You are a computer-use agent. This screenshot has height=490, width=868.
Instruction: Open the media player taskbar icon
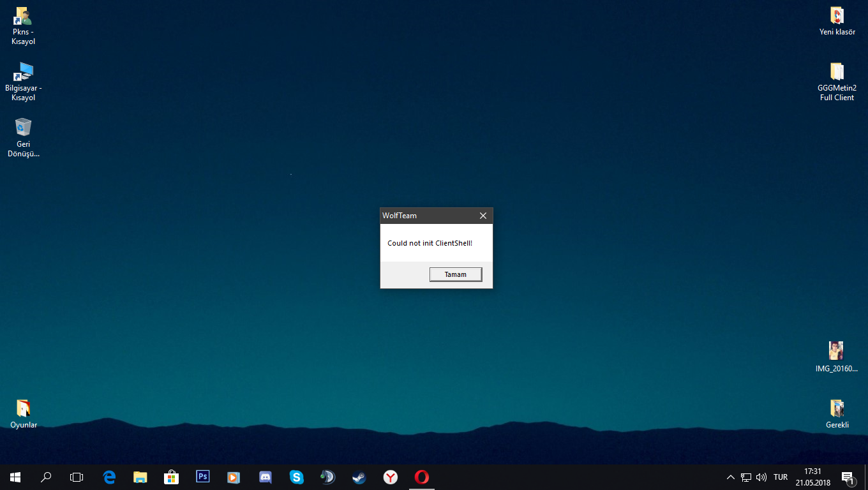[234, 477]
